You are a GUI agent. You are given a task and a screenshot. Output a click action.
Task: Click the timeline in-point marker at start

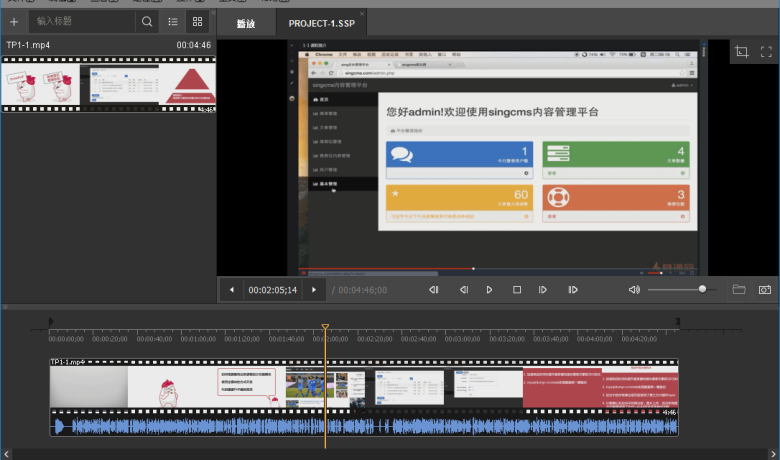tap(51, 322)
